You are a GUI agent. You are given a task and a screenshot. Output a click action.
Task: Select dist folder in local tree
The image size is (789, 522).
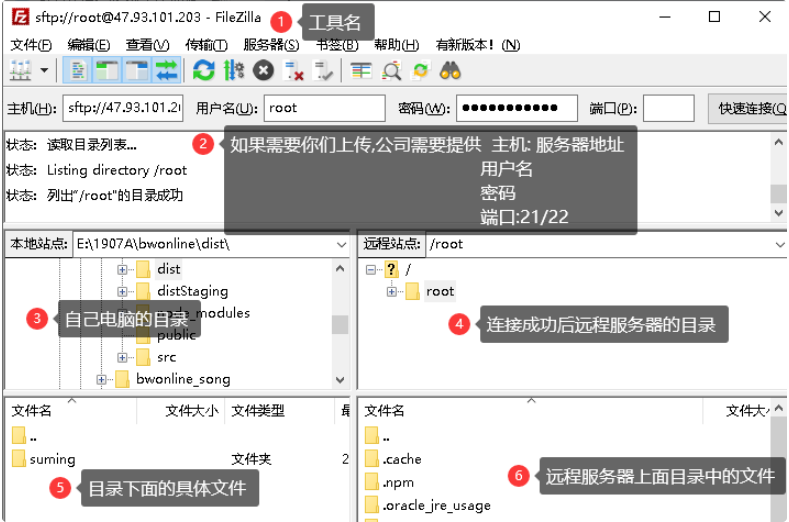tap(169, 269)
